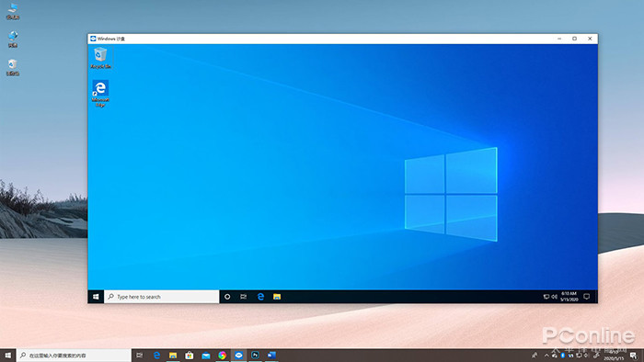Screen dimensions: 644x362
Task: Minimize the Windows Sandbox window
Action: point(559,39)
